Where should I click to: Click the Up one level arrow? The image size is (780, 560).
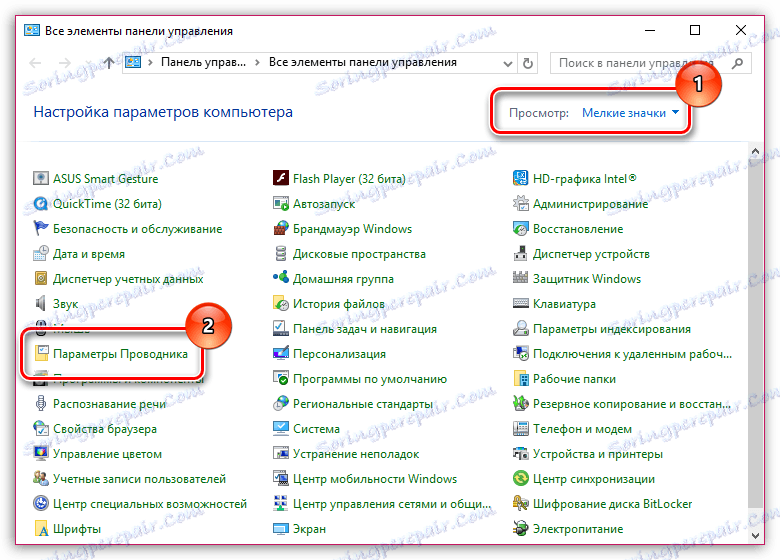(x=108, y=63)
